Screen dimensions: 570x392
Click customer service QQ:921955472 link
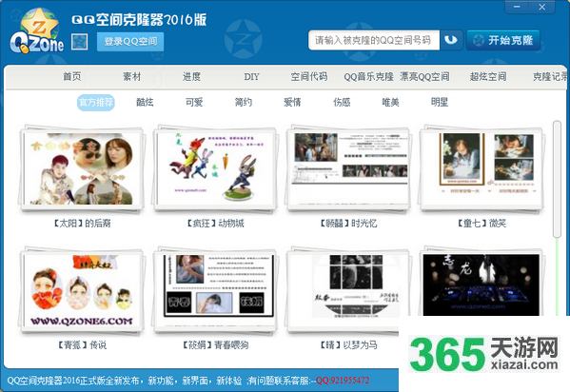point(343,381)
